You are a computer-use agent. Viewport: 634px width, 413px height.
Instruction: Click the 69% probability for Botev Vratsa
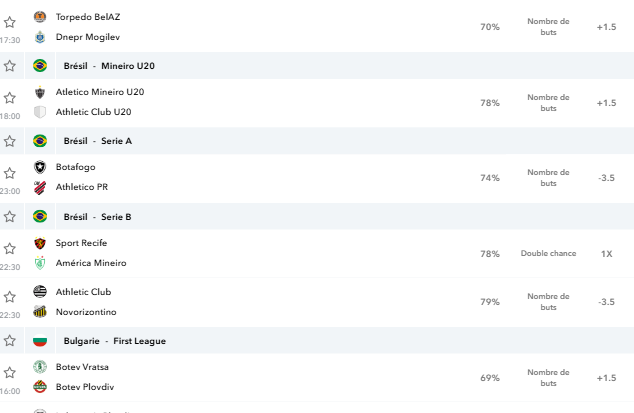[490, 378]
